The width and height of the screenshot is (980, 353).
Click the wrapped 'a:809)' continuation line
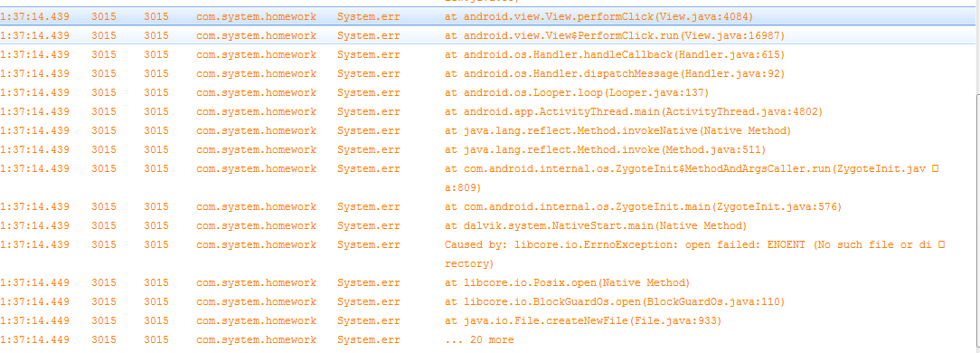[463, 187]
